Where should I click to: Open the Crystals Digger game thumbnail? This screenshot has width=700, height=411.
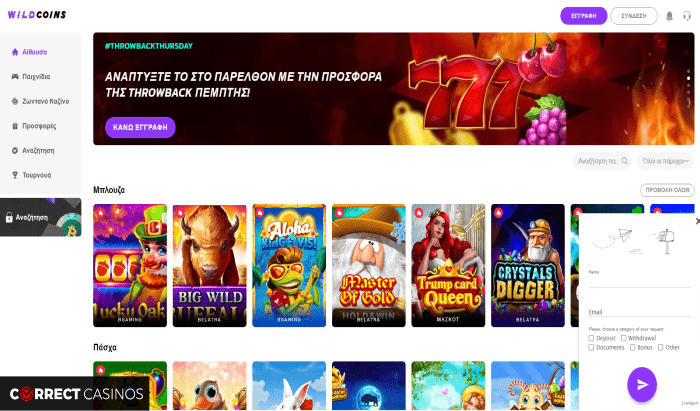528,266
